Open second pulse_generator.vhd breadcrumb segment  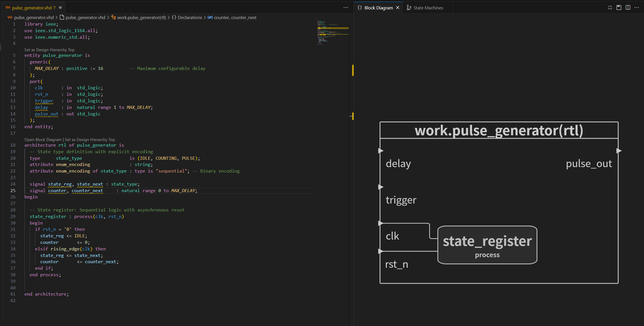click(85, 17)
